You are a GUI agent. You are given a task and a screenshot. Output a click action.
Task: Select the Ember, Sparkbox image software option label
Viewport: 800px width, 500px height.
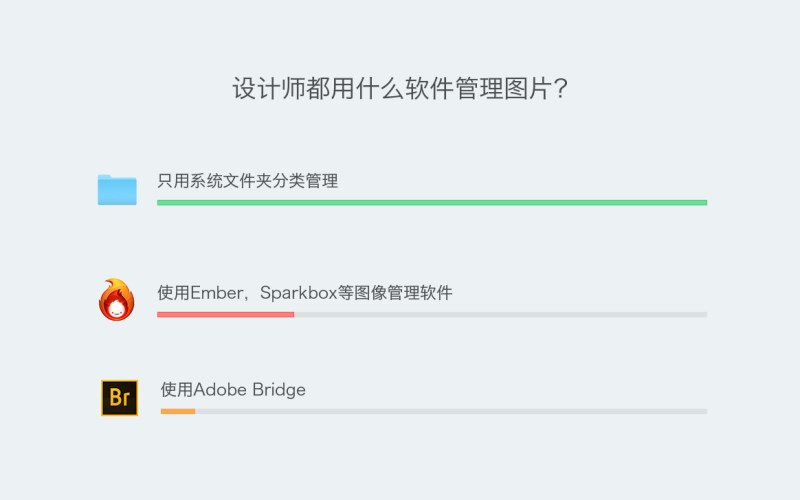(305, 293)
